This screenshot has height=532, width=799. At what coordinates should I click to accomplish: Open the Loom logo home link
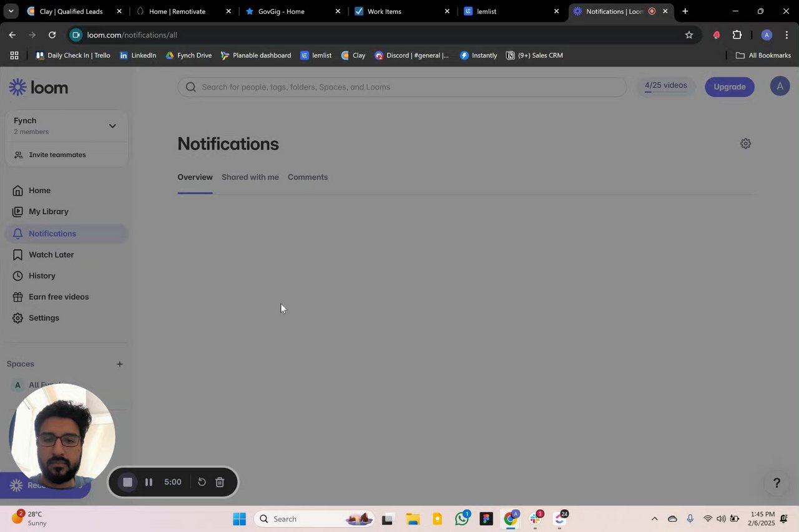click(x=39, y=87)
